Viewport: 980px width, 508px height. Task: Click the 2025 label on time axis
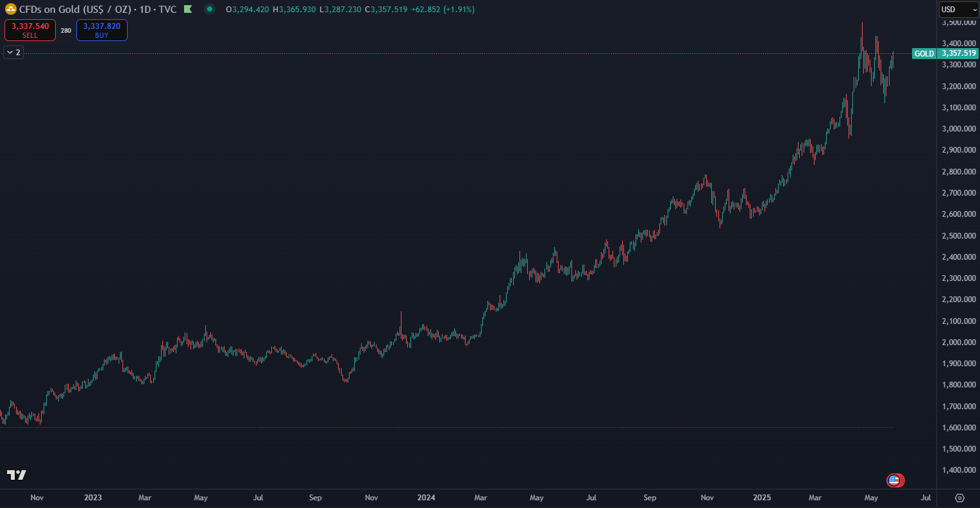762,498
